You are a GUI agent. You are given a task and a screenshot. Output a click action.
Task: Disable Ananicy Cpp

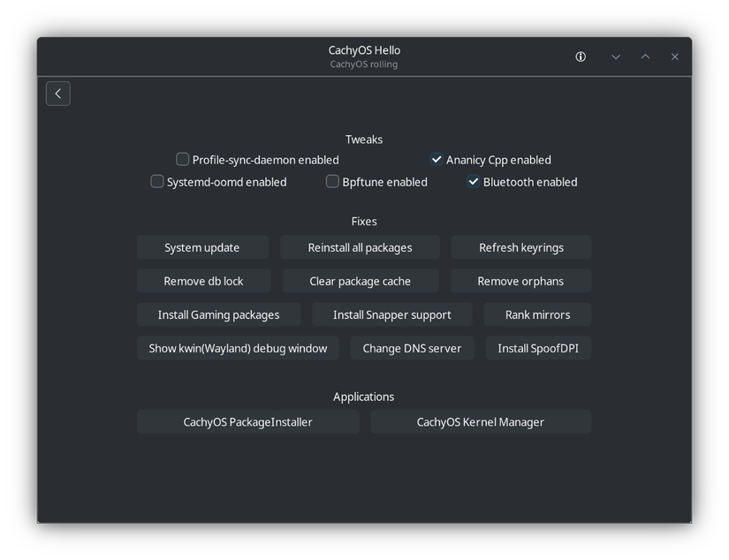pyautogui.click(x=436, y=159)
